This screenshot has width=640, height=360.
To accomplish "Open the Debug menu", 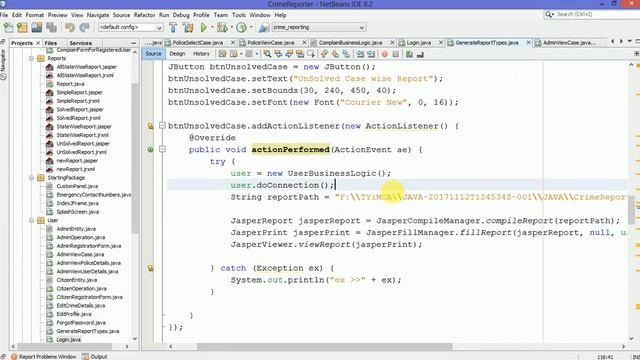I will [x=181, y=15].
